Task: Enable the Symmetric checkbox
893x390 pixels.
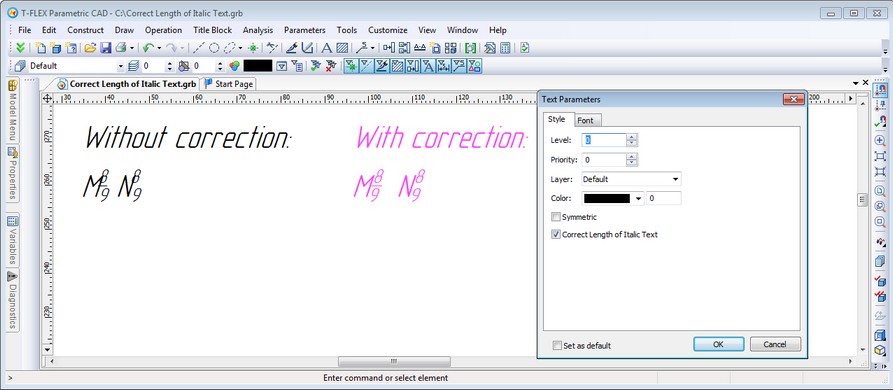Action: pos(556,217)
